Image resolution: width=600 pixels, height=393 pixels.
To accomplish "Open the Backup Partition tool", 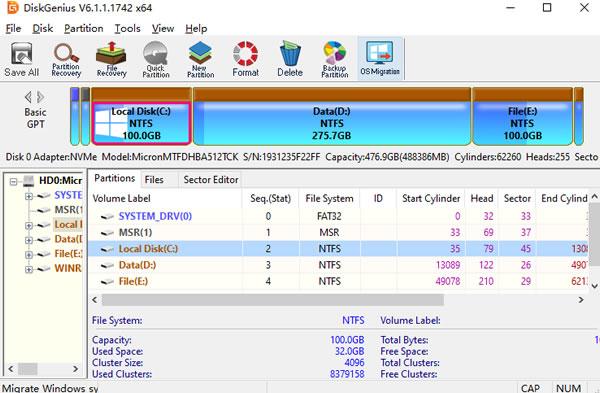I will [x=334, y=59].
